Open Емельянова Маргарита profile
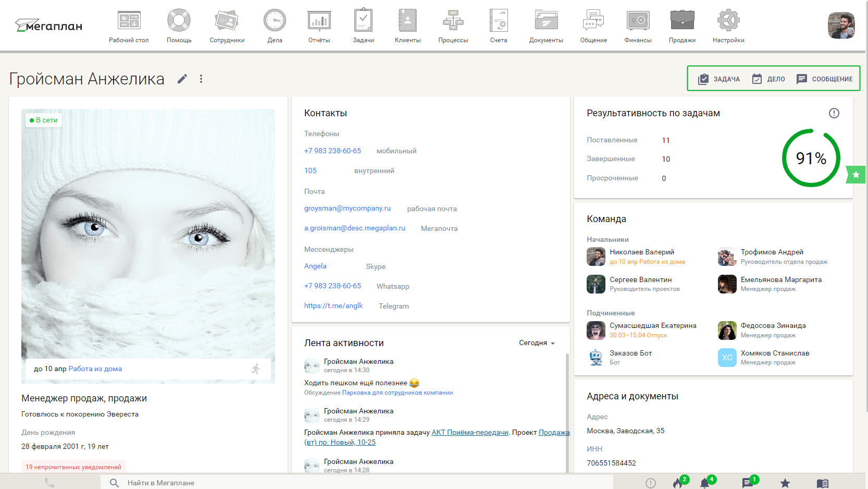Image resolution: width=868 pixels, height=489 pixels. point(781,279)
